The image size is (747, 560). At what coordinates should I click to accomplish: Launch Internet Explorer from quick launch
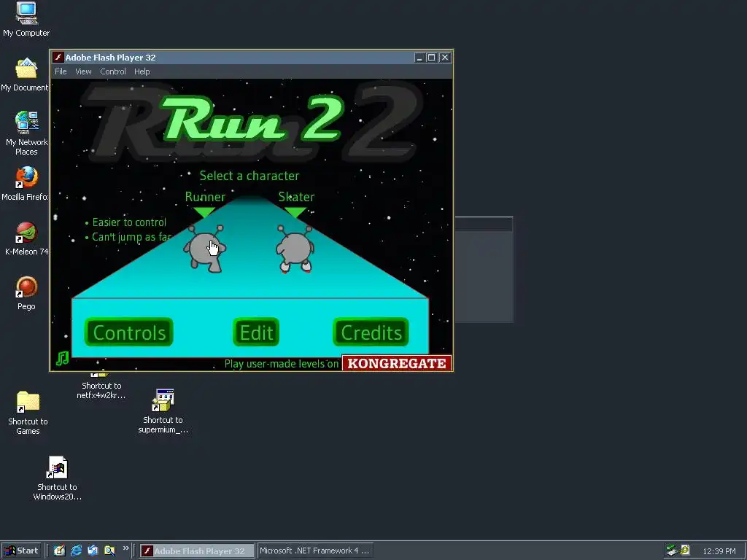coord(76,551)
